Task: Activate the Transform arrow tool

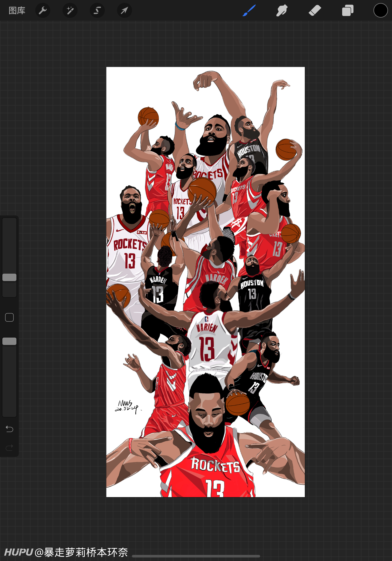Action: pyautogui.click(x=124, y=11)
